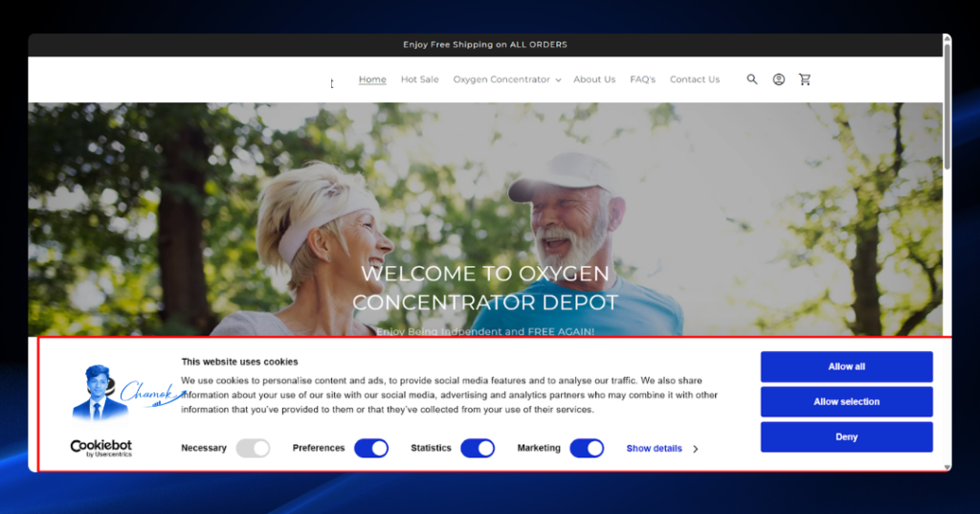The image size is (980, 514).
Task: Click the Allow all button
Action: point(846,367)
